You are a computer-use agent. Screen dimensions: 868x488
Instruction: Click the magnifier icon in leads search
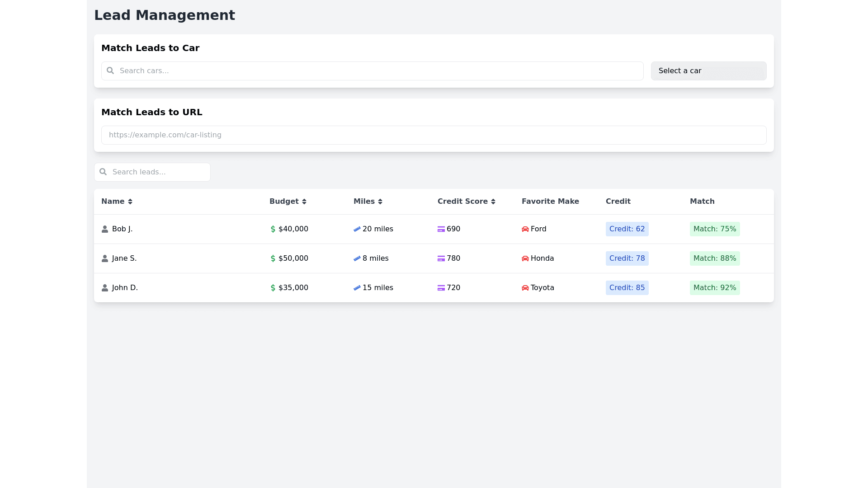pos(103,172)
